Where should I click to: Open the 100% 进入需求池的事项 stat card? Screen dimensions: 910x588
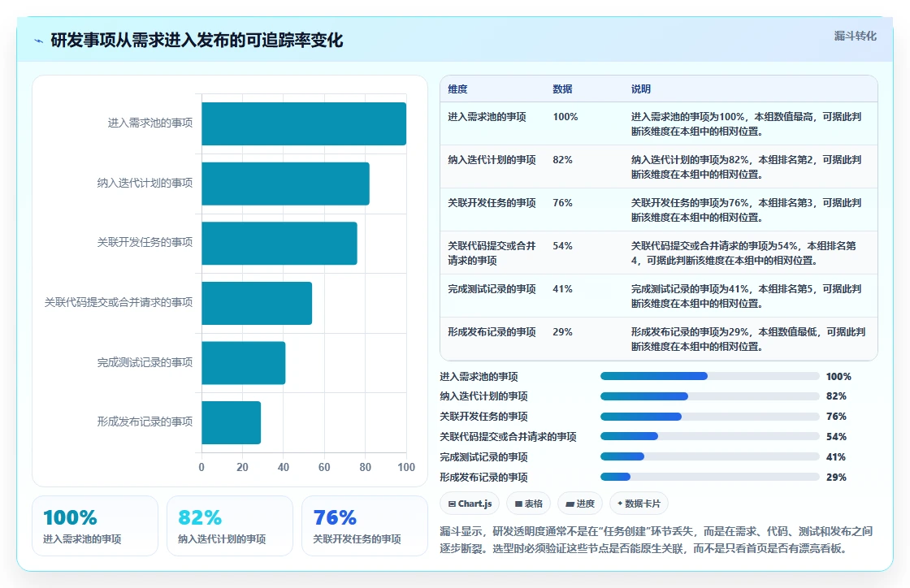coord(95,526)
